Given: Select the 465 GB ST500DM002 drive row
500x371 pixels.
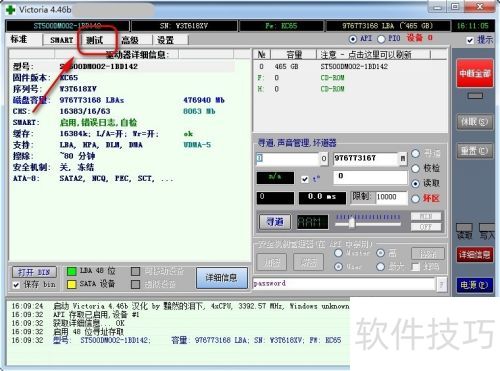Looking at the screenshot, I should point(350,66).
